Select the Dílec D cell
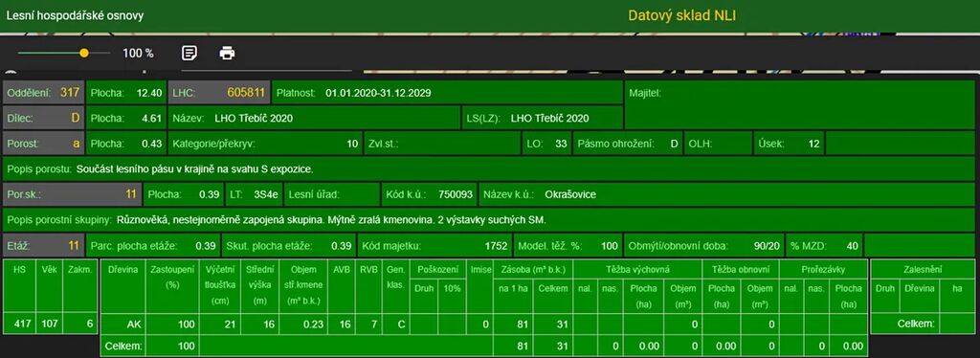This screenshot has height=358, width=980. [43, 118]
